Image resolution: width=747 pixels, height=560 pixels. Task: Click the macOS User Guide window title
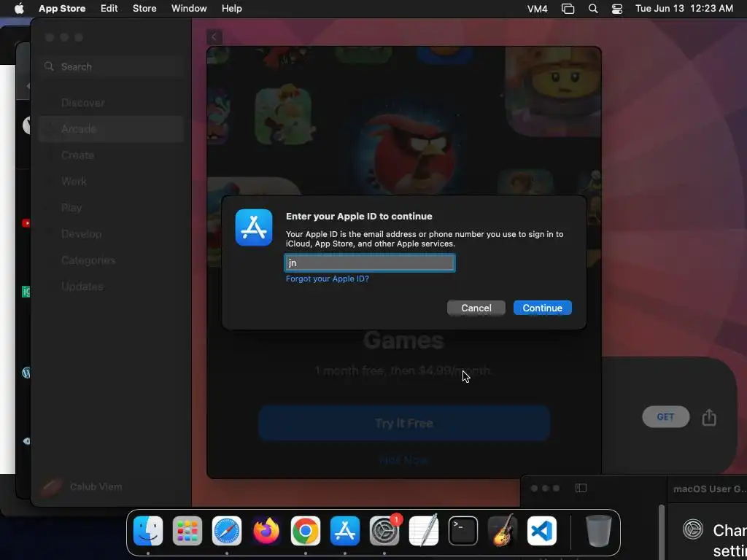709,489
